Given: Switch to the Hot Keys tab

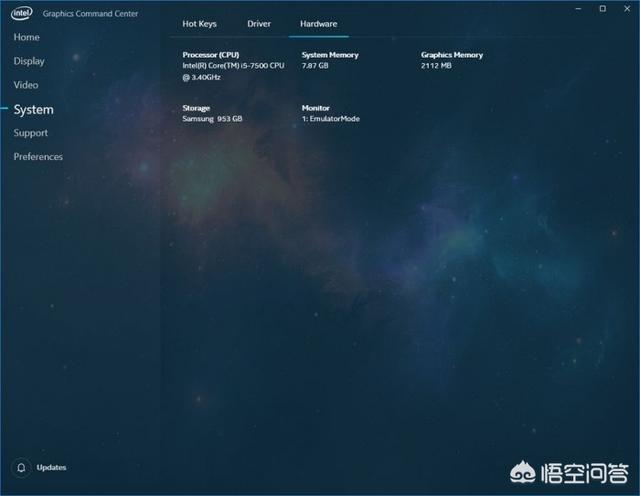Looking at the screenshot, I should point(200,24).
